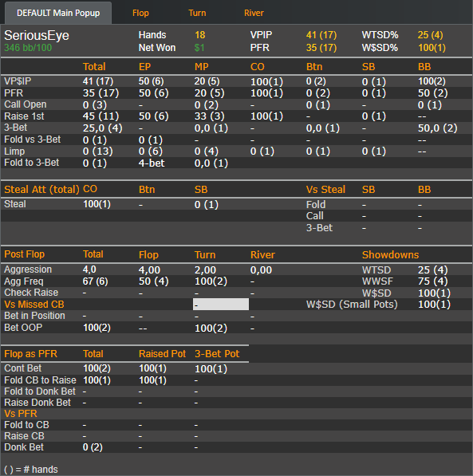Click the Raise 1st MP value 33 (3)
The height and width of the screenshot is (476, 473).
tap(209, 116)
